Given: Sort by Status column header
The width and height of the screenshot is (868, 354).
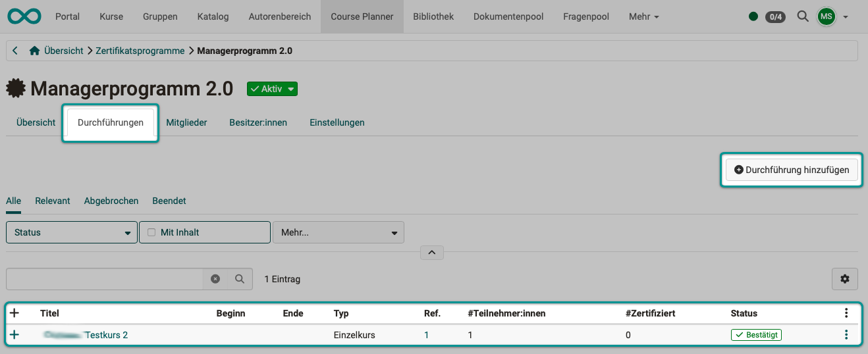Looking at the screenshot, I should (x=744, y=313).
